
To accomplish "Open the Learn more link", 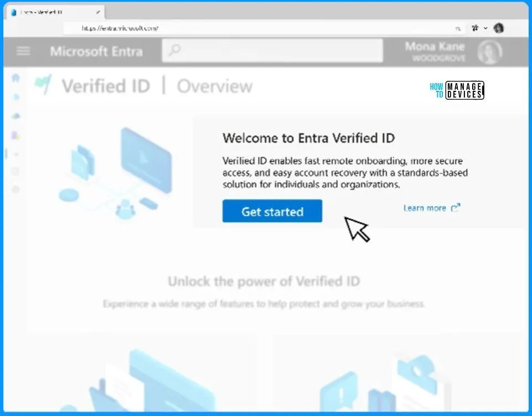I will (x=425, y=208).
